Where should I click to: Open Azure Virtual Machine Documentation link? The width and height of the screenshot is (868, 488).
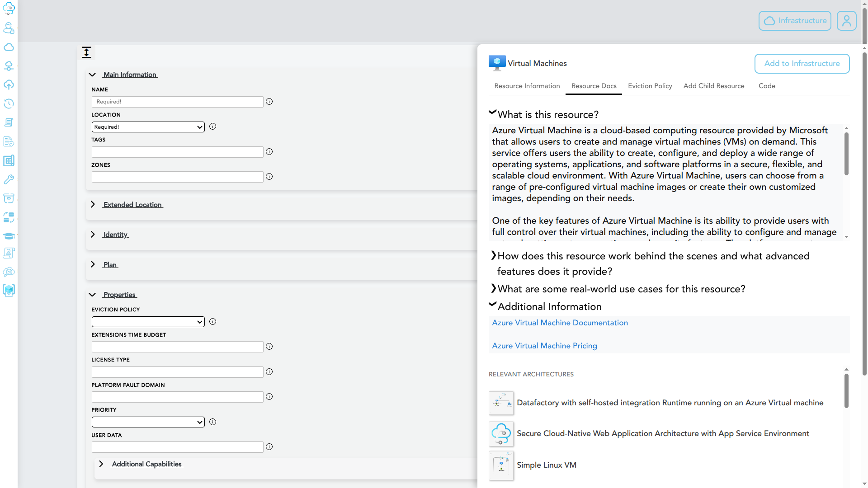point(560,323)
